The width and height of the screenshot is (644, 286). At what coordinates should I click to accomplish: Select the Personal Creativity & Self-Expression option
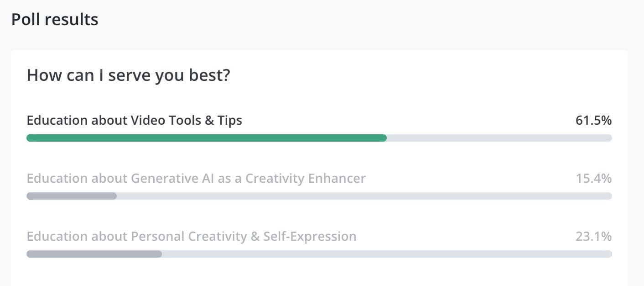[192, 236]
